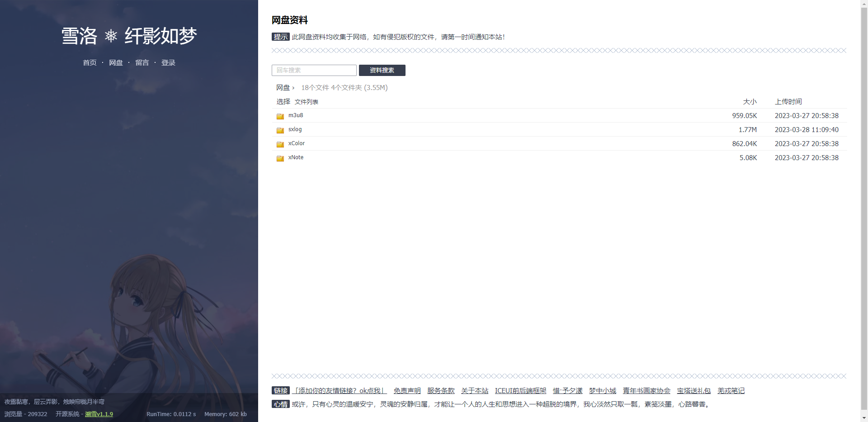Click 大小 column header
The image size is (868, 422).
click(750, 102)
